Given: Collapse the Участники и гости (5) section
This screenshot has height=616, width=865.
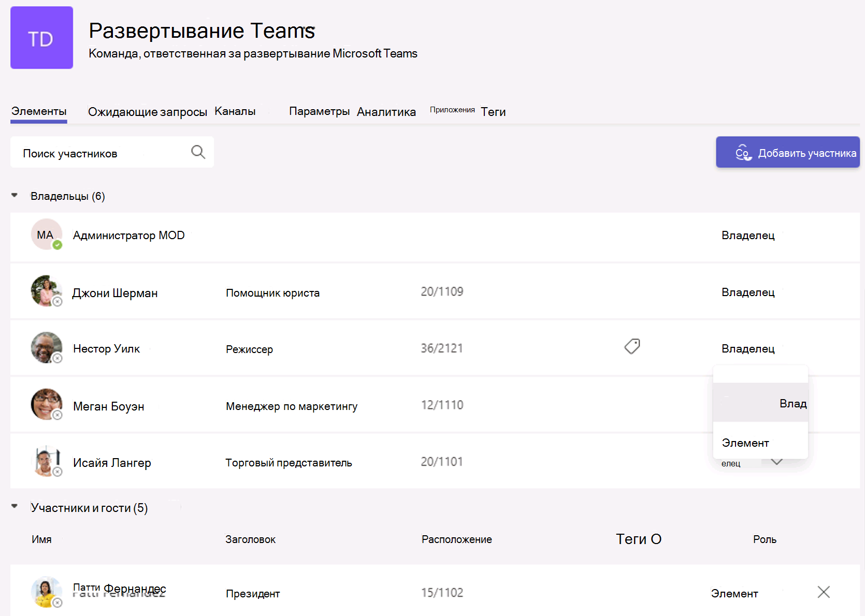Looking at the screenshot, I should pos(15,507).
